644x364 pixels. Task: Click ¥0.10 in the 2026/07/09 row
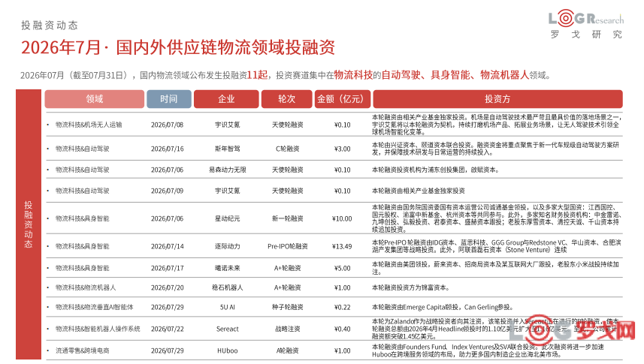343,191
